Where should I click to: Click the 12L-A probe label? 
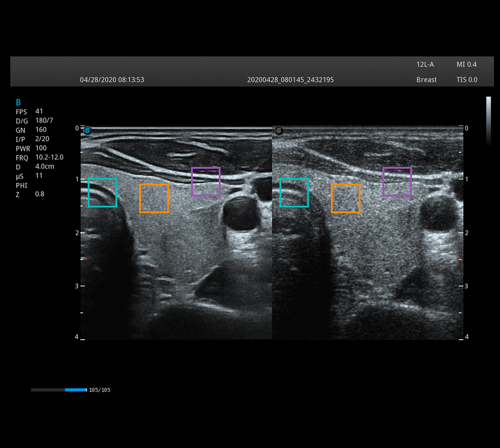(425, 65)
